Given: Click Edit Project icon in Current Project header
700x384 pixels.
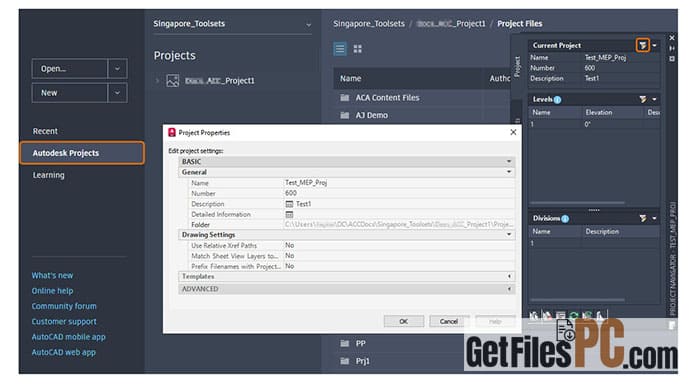Looking at the screenshot, I should point(642,45).
